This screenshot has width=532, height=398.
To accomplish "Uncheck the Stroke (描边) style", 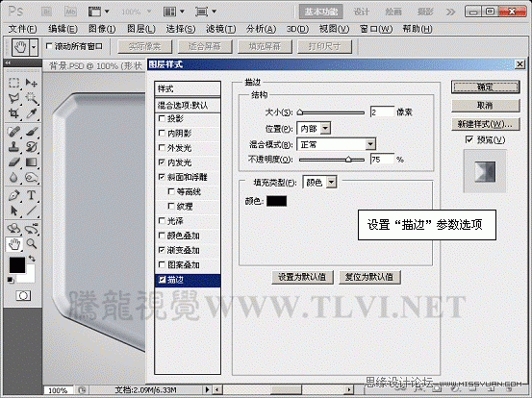I will 162,280.
